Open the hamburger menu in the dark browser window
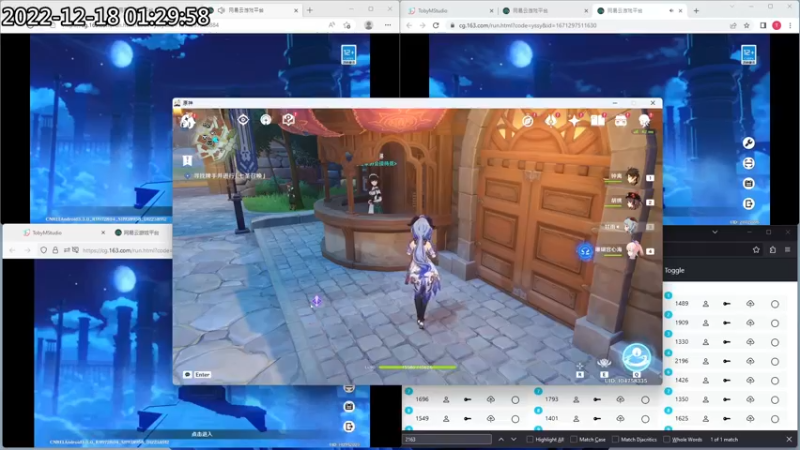Image resolution: width=800 pixels, height=450 pixels. coord(788,249)
